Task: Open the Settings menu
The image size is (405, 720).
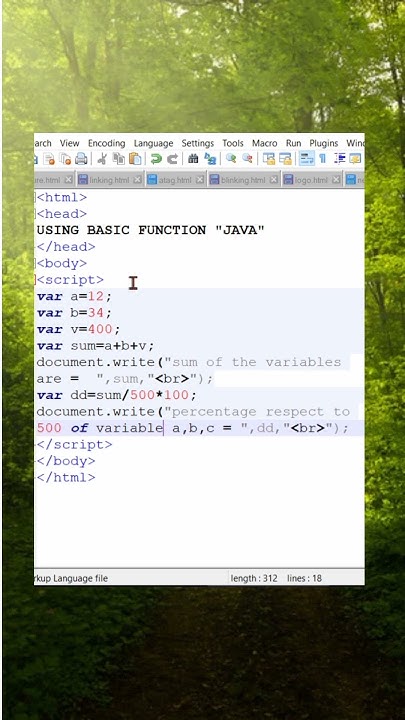Action: click(x=197, y=143)
